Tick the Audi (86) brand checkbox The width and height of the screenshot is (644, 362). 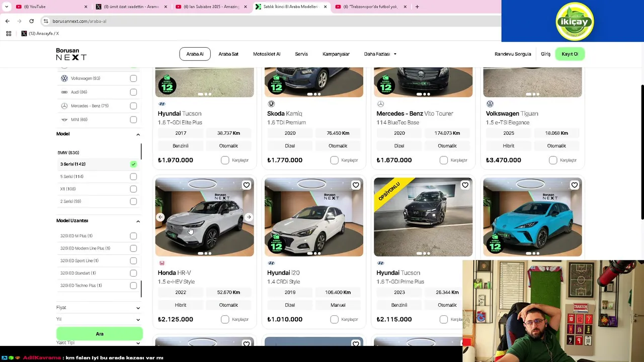(133, 92)
